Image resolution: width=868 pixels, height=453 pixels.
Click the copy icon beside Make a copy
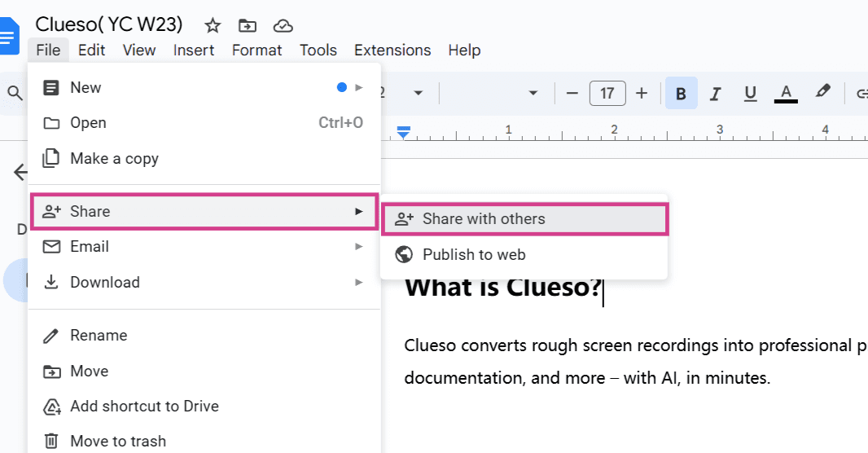point(51,158)
